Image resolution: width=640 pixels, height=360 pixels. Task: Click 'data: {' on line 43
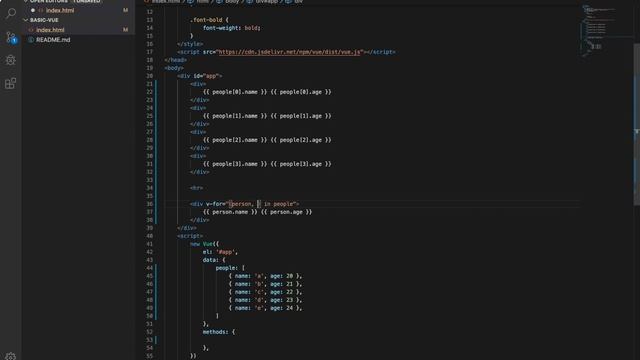point(214,260)
